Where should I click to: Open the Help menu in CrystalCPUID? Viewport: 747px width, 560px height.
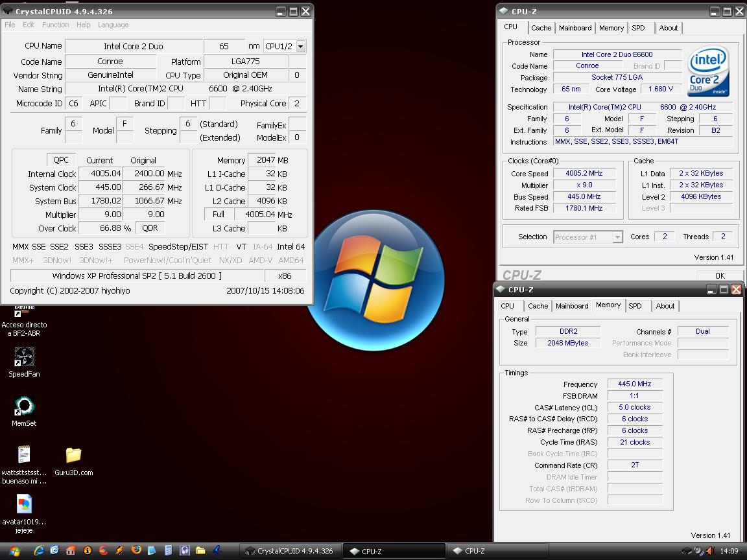point(84,25)
